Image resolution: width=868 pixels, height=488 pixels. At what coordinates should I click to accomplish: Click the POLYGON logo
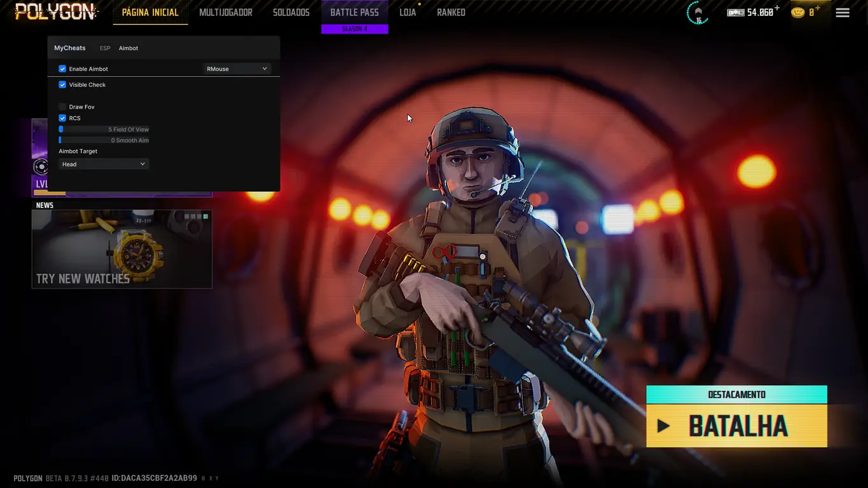(57, 12)
